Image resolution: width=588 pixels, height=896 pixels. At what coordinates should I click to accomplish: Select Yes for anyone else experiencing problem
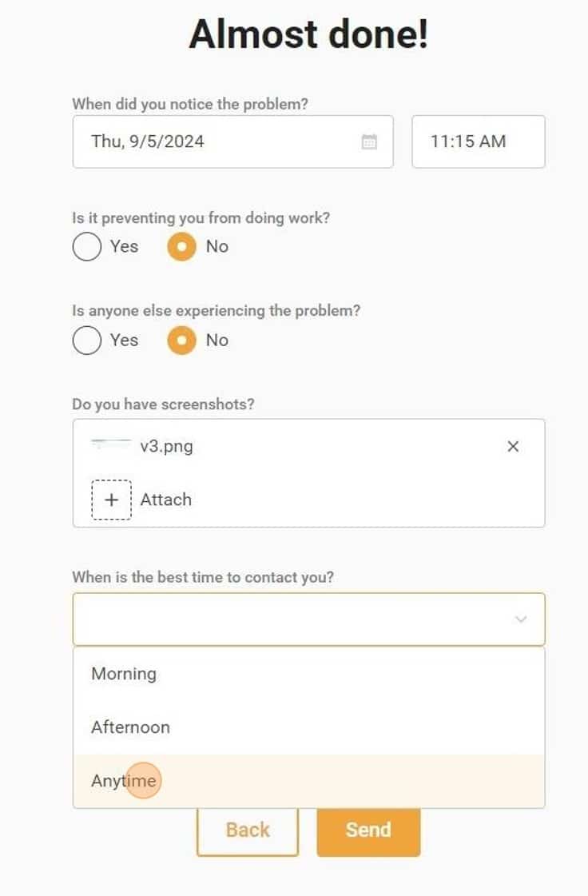[87, 340]
